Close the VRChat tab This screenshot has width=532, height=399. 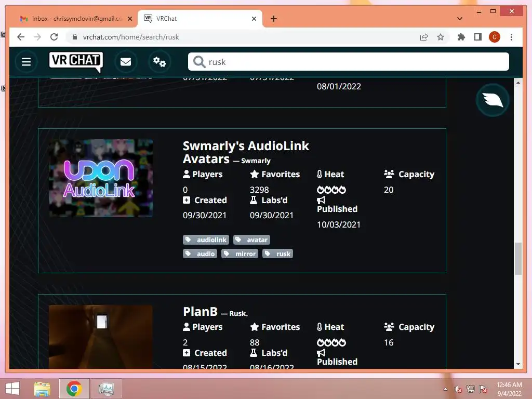coord(254,19)
